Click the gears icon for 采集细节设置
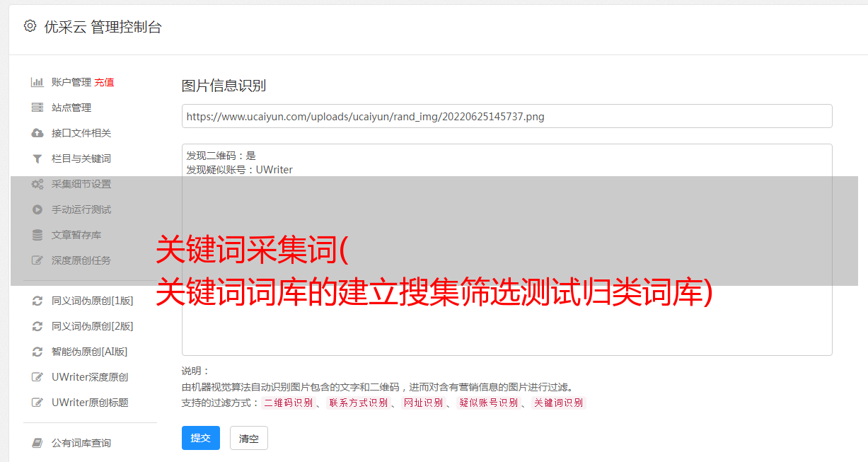 (x=37, y=184)
